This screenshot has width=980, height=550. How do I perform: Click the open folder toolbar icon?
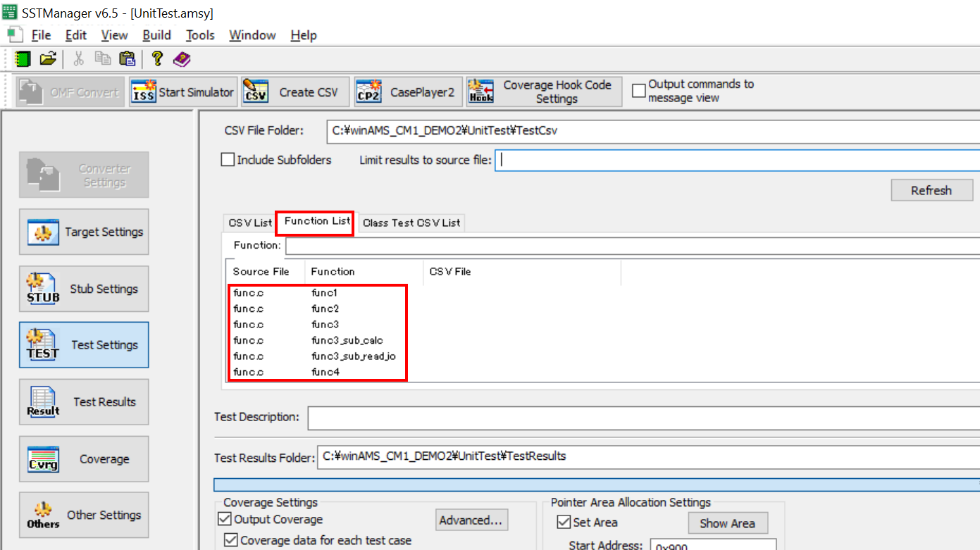[48, 59]
